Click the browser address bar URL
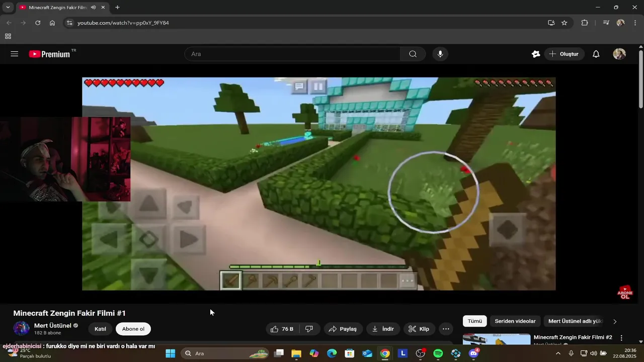The height and width of the screenshot is (362, 644). [123, 23]
